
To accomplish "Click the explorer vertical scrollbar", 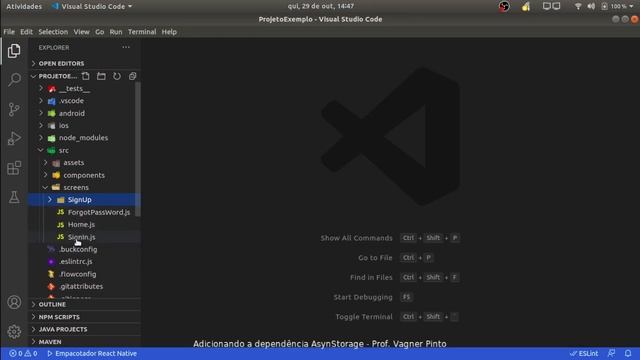I will [x=138, y=149].
